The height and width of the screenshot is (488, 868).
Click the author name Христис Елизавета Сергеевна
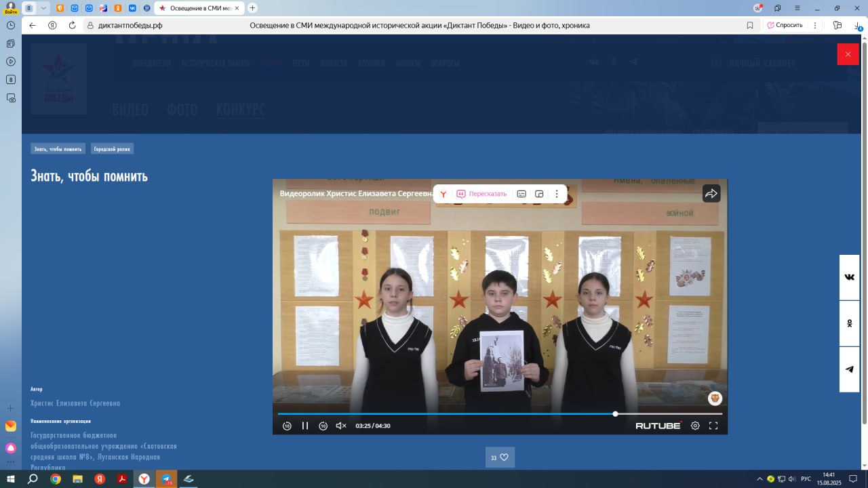pyautogui.click(x=75, y=403)
